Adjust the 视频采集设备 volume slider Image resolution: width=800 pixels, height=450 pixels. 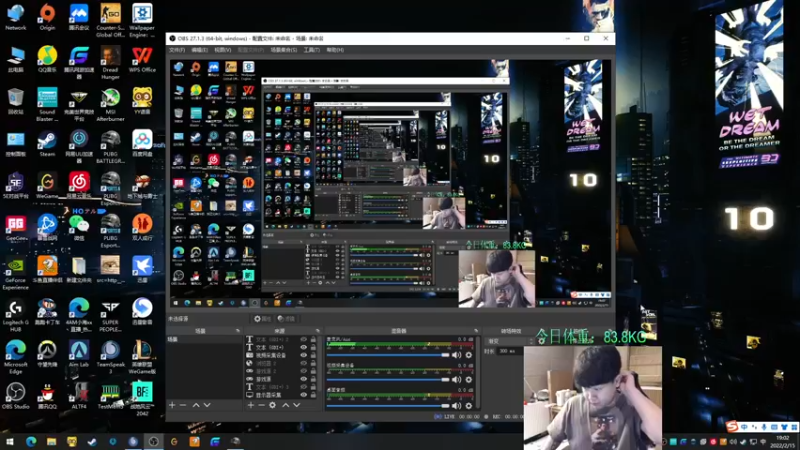(x=388, y=380)
